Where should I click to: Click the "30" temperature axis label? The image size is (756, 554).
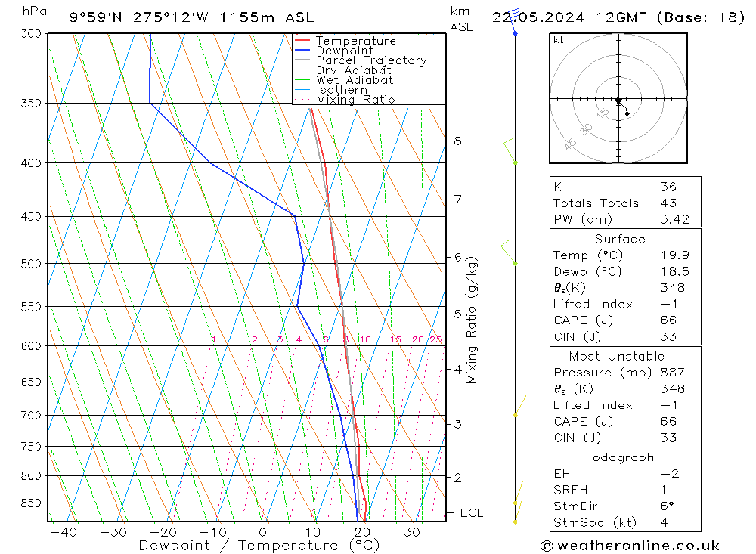pyautogui.click(x=412, y=532)
